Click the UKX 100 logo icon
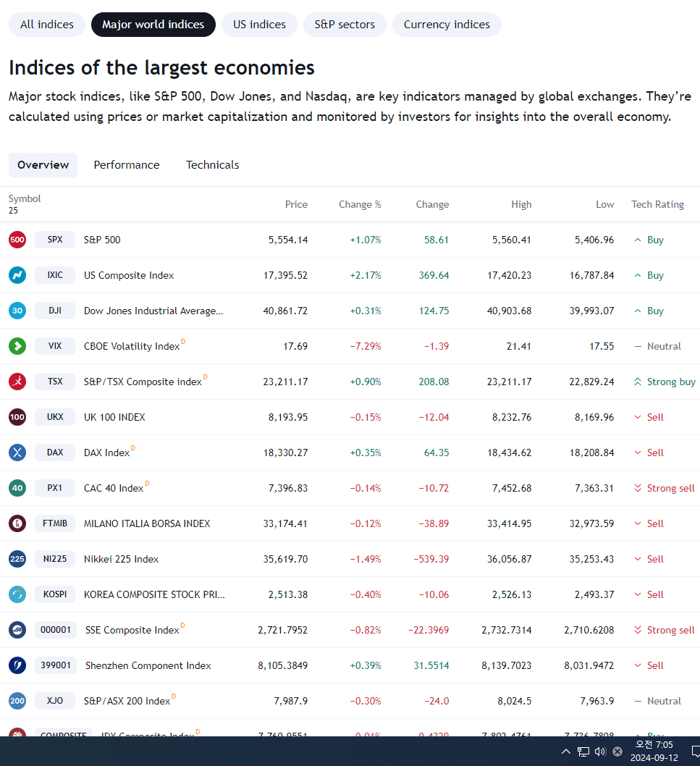This screenshot has height=766, width=700. [x=17, y=417]
